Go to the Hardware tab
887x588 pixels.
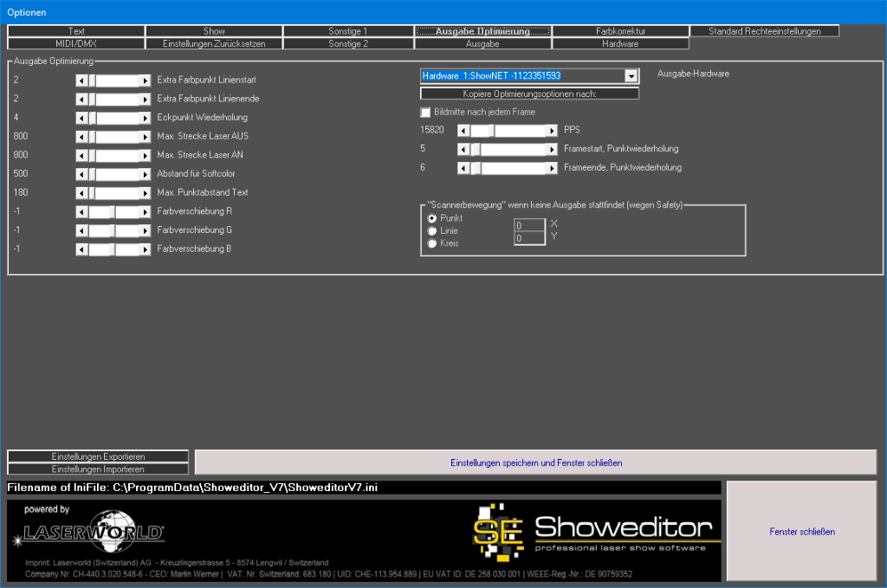(x=620, y=43)
